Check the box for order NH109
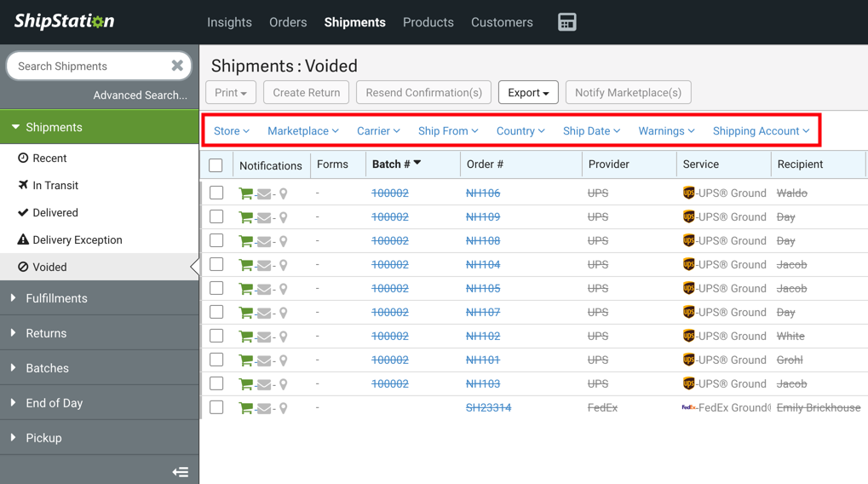Screen dimensions: 868x484 pyautogui.click(x=216, y=216)
